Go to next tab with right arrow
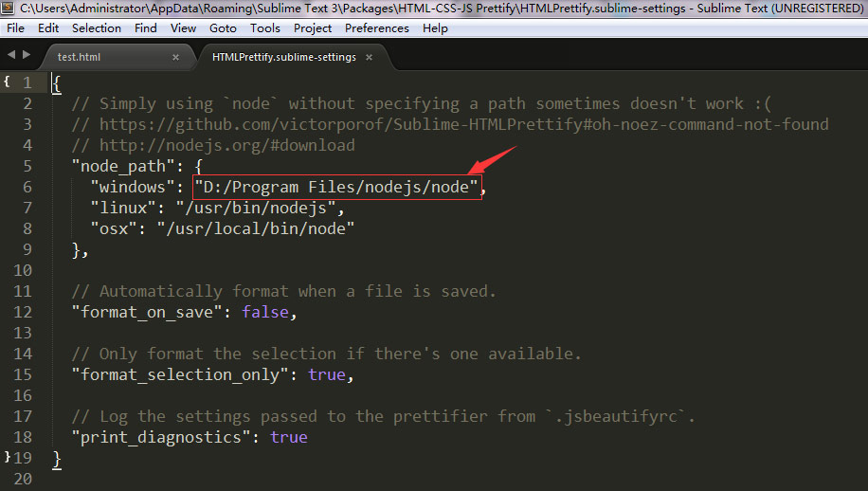 pyautogui.click(x=26, y=55)
